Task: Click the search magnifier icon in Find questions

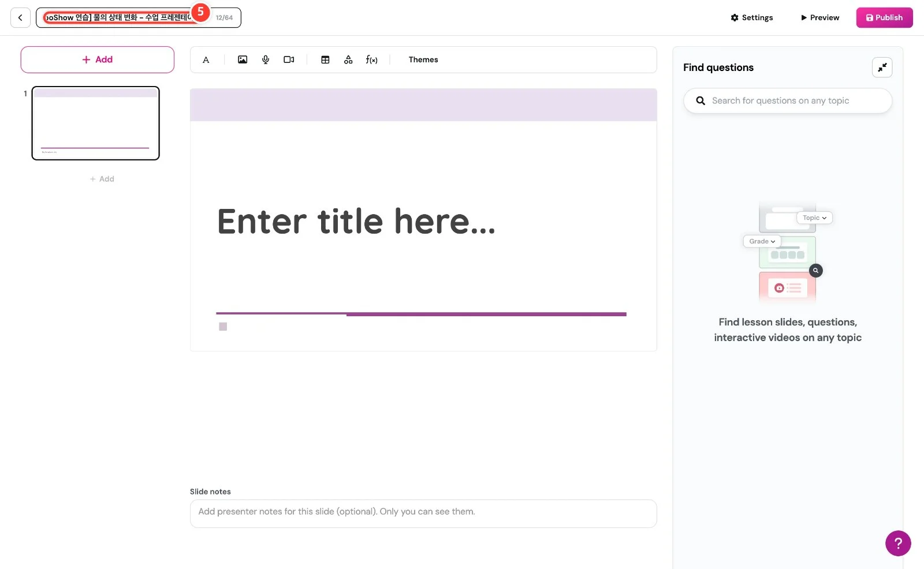Action: pos(701,100)
